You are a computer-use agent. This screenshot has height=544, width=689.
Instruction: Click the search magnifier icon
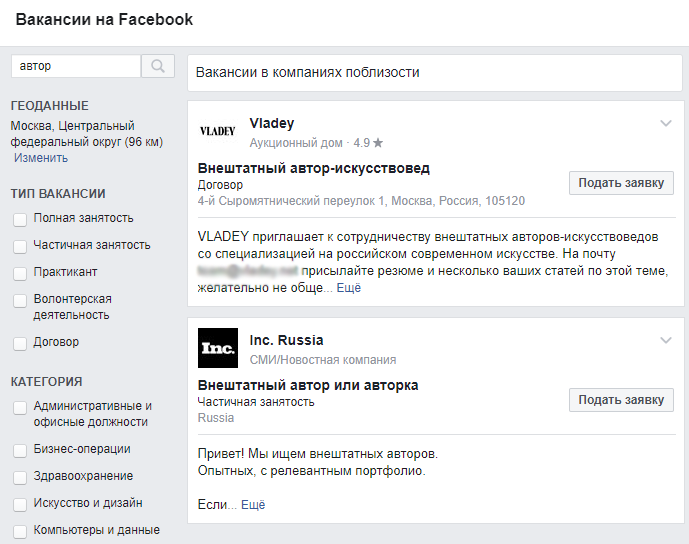158,66
